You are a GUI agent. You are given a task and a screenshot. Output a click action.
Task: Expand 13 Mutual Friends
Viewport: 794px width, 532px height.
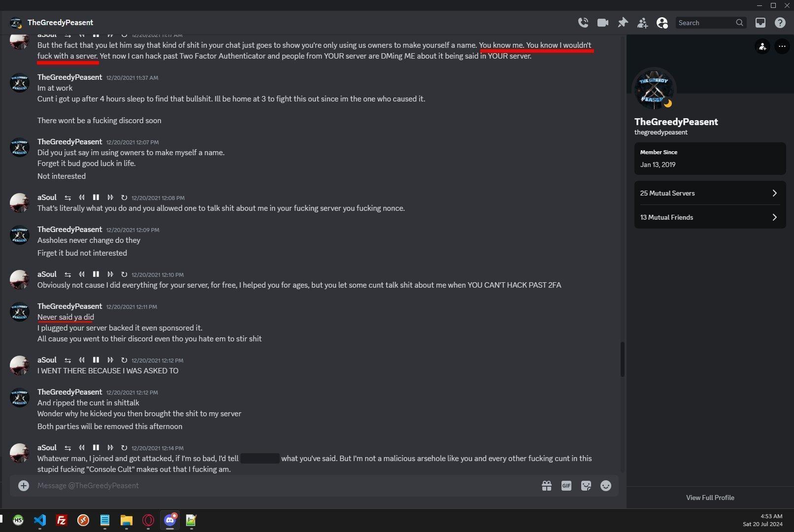pos(710,217)
